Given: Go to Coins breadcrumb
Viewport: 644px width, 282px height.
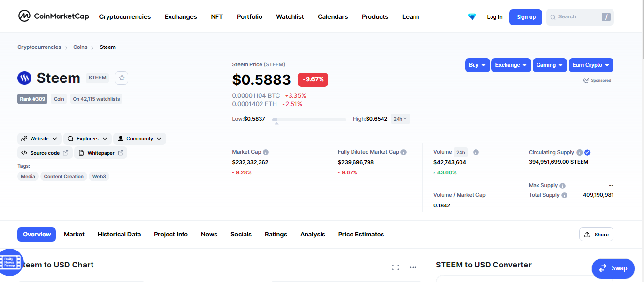Looking at the screenshot, I should pyautogui.click(x=80, y=47).
